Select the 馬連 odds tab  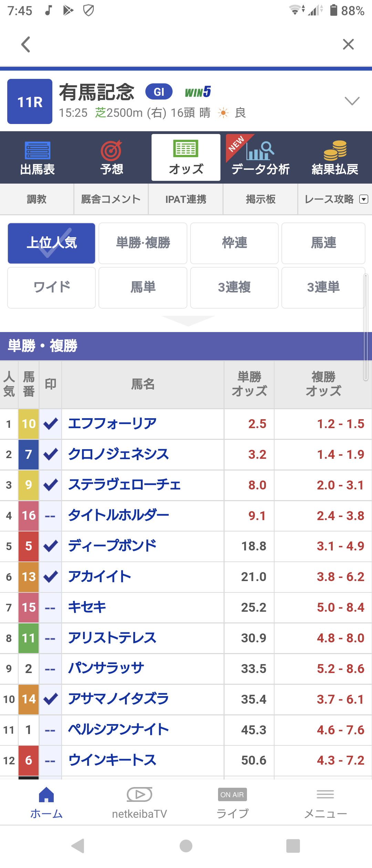(x=323, y=243)
